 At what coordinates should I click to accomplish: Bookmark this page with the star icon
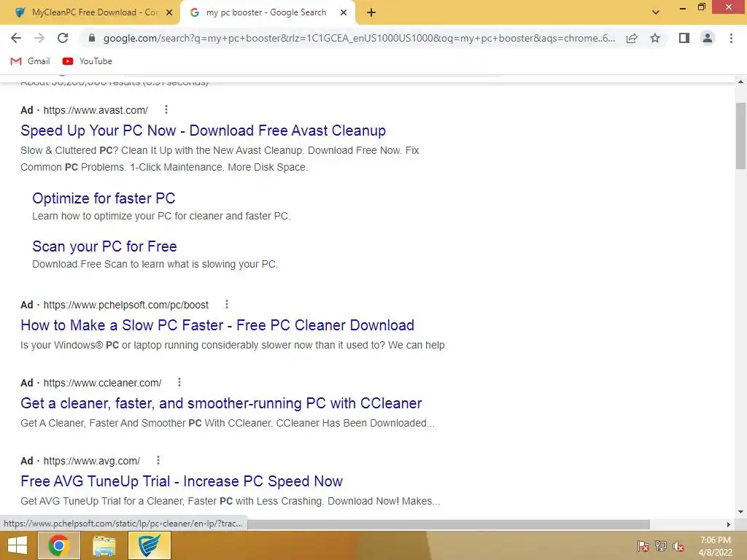[655, 38]
